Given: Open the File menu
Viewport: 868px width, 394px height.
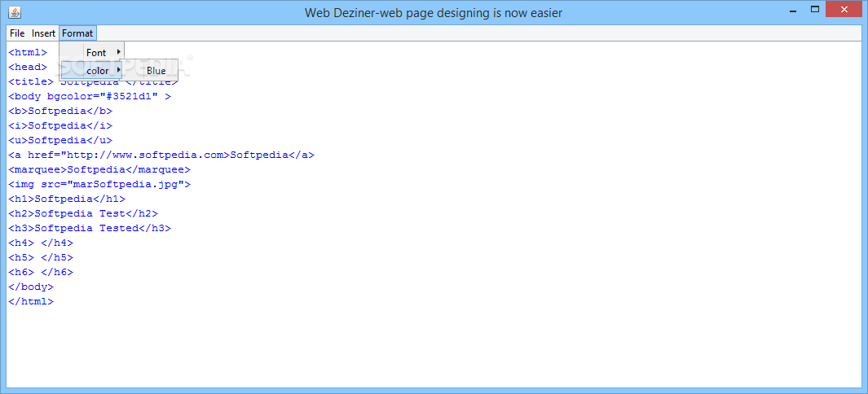Looking at the screenshot, I should click(x=17, y=33).
